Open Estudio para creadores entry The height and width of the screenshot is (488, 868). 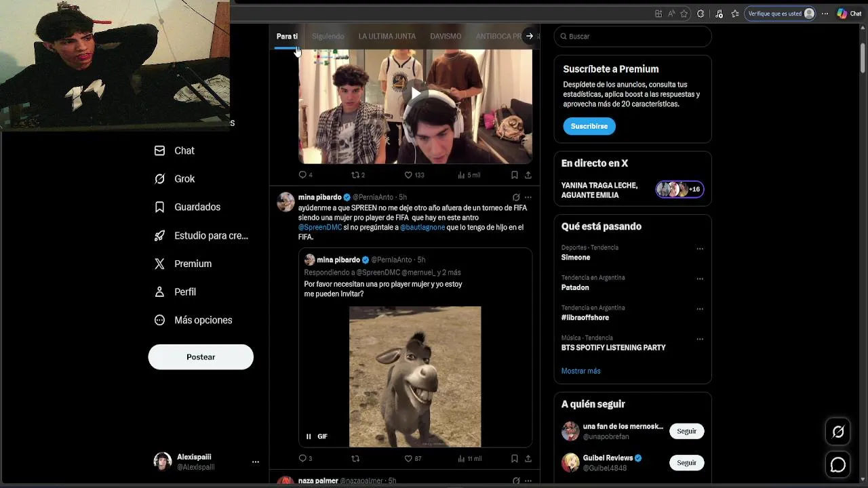[x=201, y=235]
